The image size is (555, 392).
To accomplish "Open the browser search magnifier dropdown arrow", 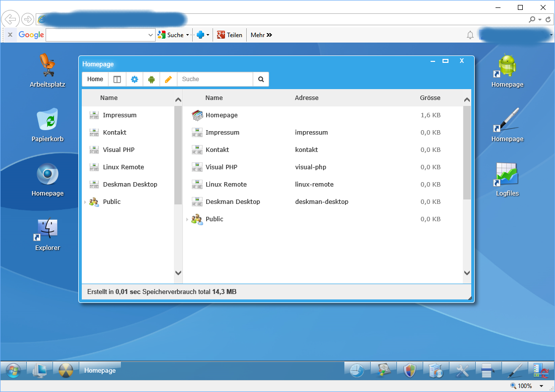I will (540, 19).
